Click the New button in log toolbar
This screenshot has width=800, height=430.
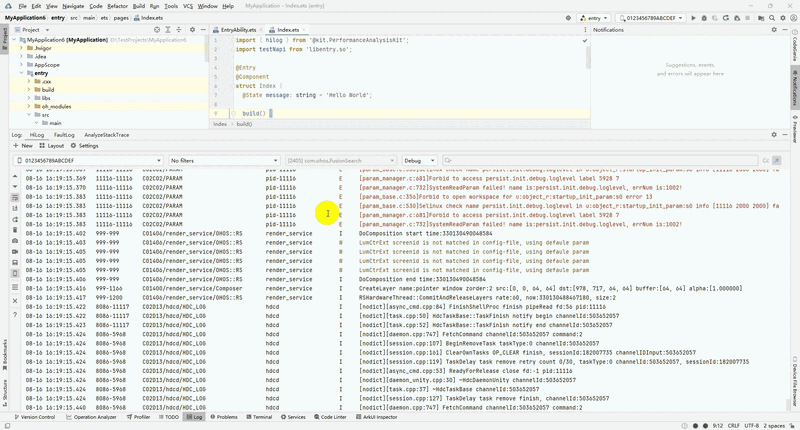tap(22, 146)
